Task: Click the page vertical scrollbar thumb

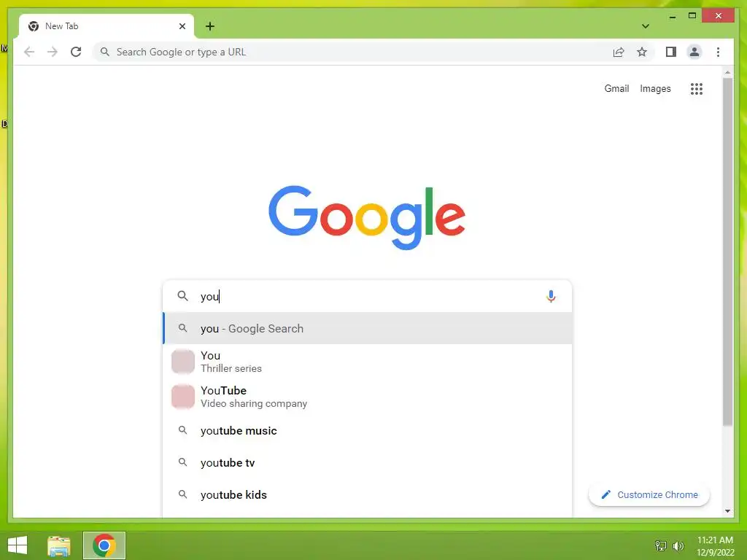Action: pos(727,252)
